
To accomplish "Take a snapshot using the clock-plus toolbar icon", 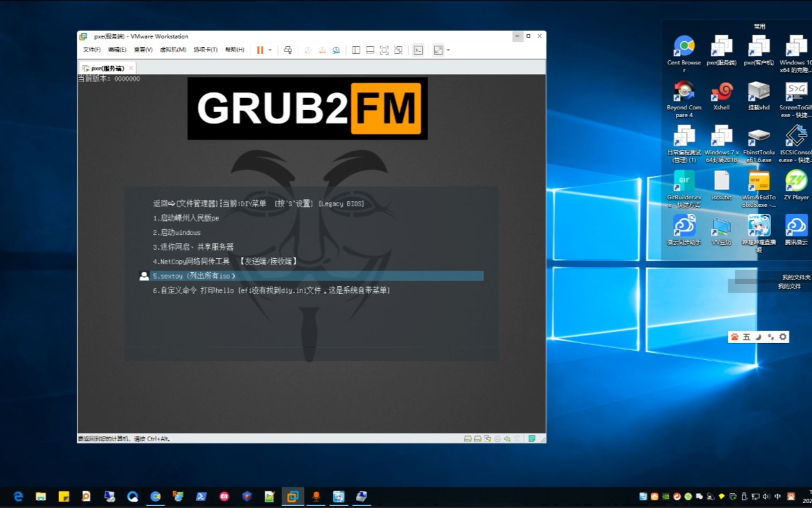I will pyautogui.click(x=308, y=50).
